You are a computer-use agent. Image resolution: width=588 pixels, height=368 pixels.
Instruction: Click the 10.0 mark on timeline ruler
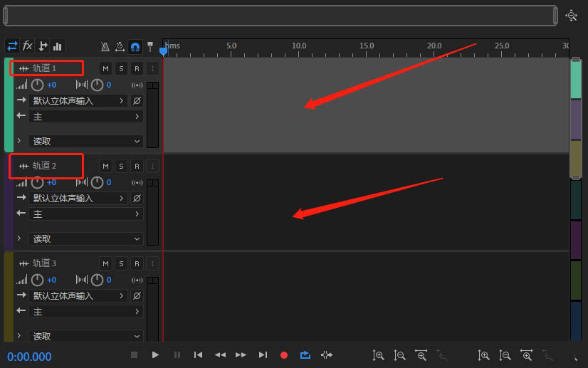point(299,46)
